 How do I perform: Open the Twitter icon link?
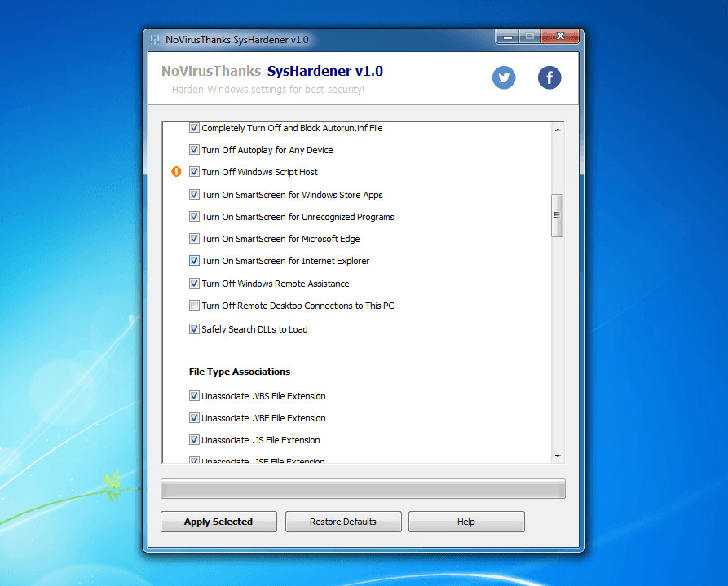(504, 77)
